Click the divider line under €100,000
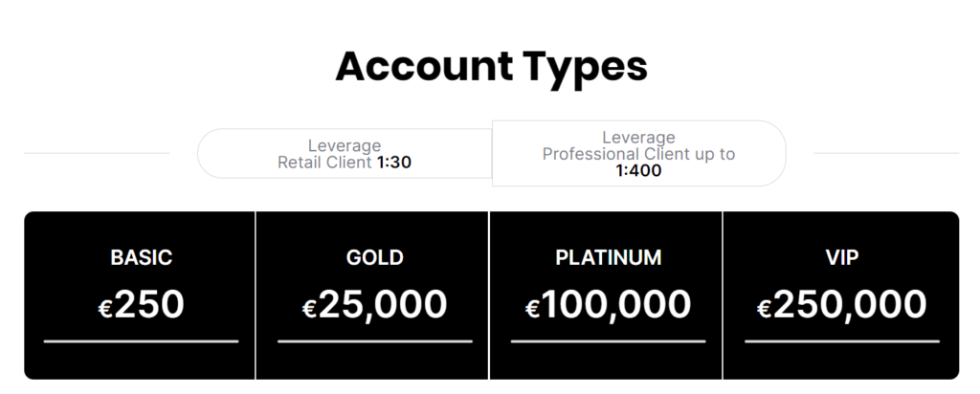980x394 pixels. 608,340
